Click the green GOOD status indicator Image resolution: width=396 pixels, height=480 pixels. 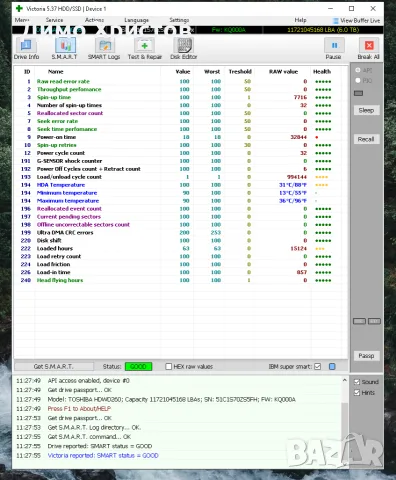138,367
